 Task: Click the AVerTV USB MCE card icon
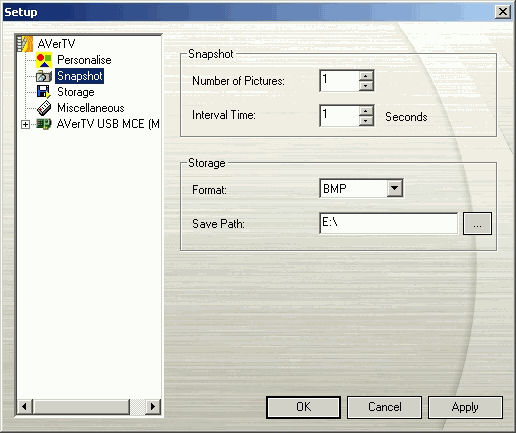[44, 124]
